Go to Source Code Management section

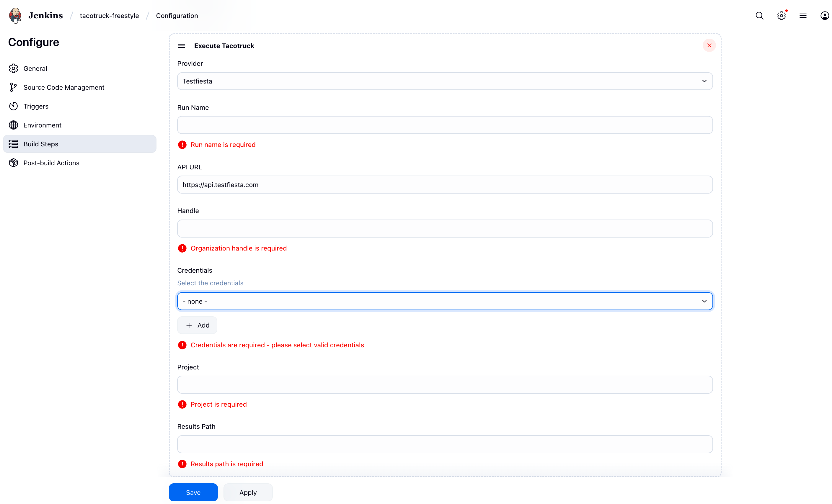(x=64, y=87)
